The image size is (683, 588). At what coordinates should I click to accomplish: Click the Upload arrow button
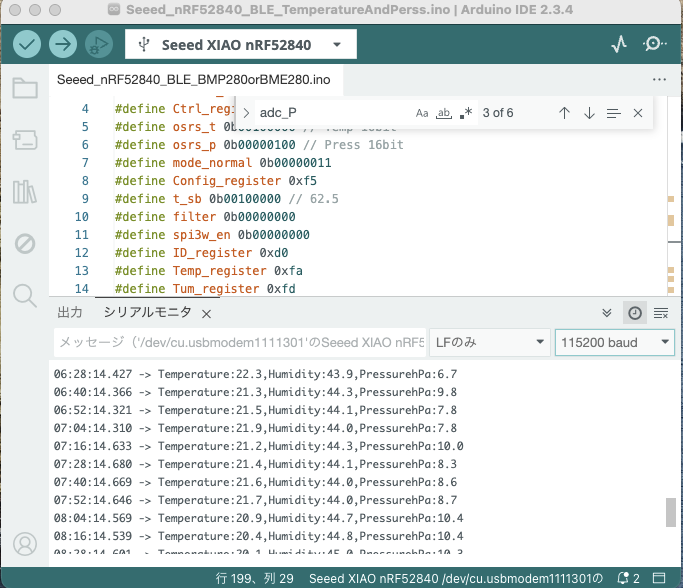pos(63,44)
